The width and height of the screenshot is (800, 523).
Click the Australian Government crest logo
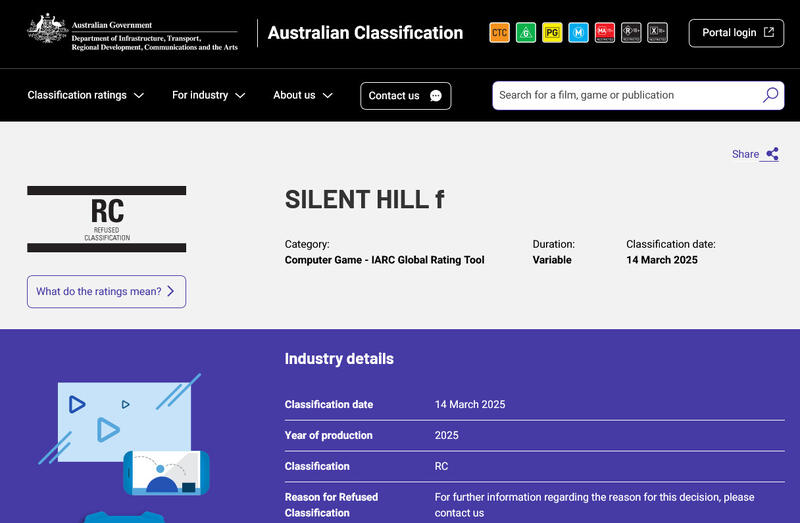(47, 28)
